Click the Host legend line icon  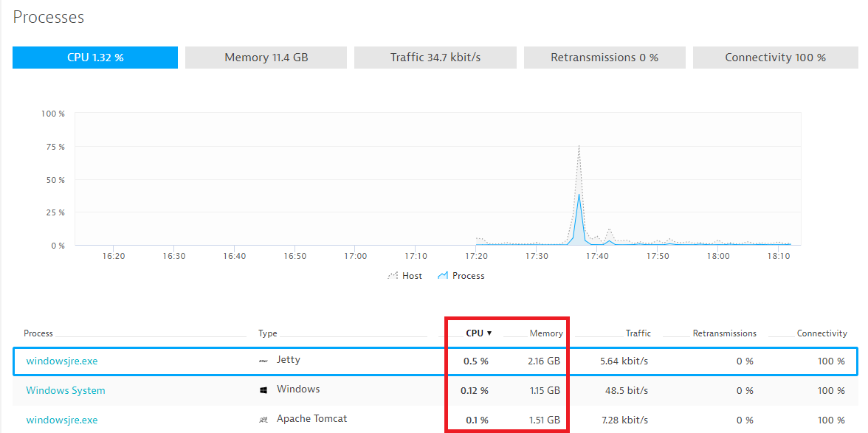pos(393,276)
